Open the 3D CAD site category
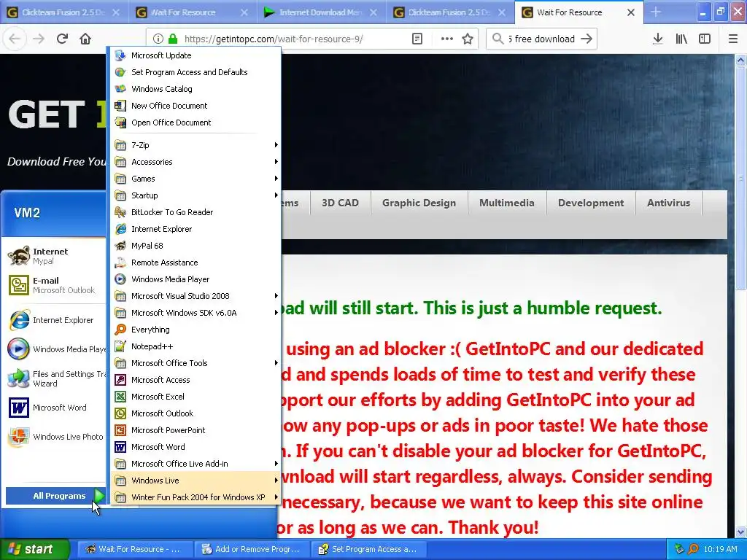The image size is (747, 560). tap(340, 203)
